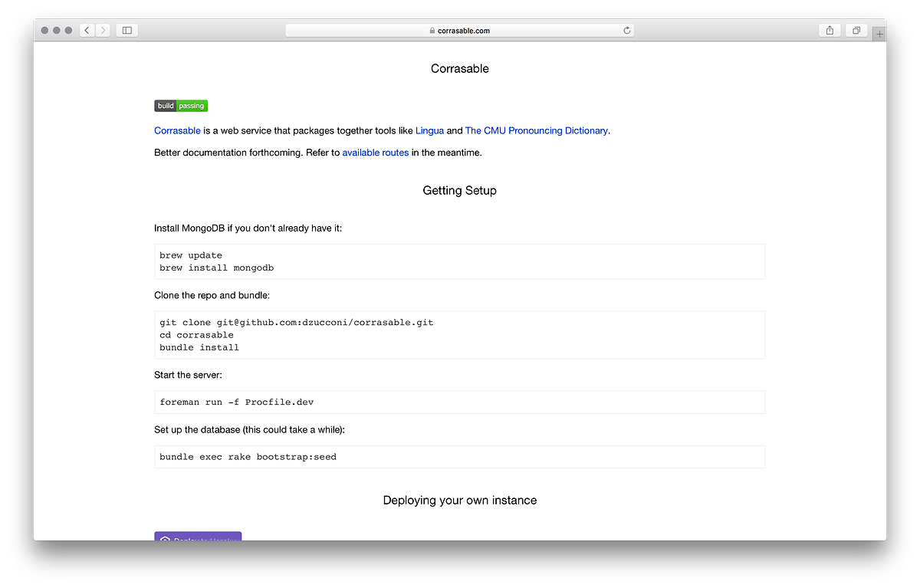The width and height of the screenshot is (920, 588).
Task: Click the build passing badge
Action: click(x=181, y=106)
